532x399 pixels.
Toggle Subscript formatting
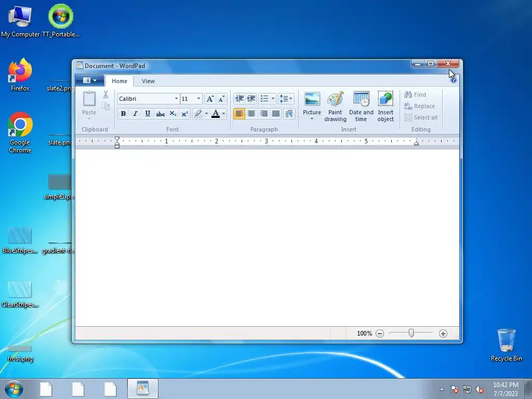tap(172, 114)
